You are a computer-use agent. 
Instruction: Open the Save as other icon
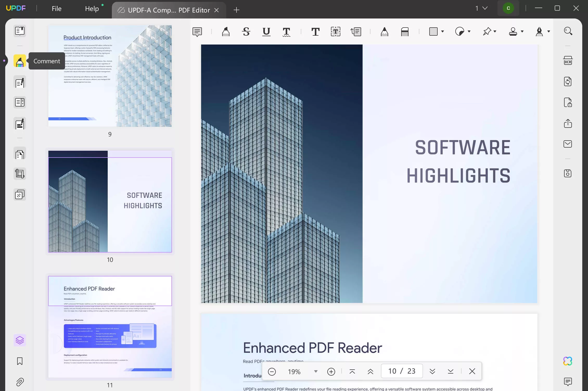click(568, 174)
